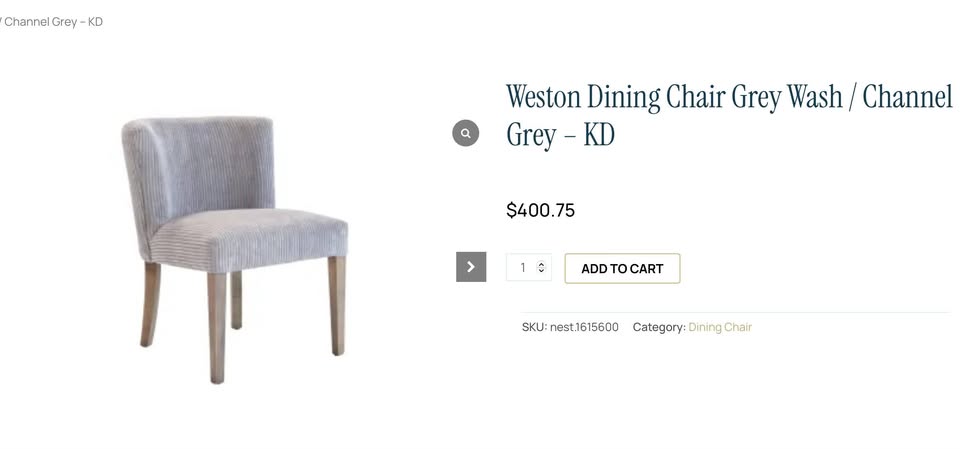The width and height of the screenshot is (960, 449).
Task: Click the number 1 in quantity box
Action: pyautogui.click(x=523, y=268)
